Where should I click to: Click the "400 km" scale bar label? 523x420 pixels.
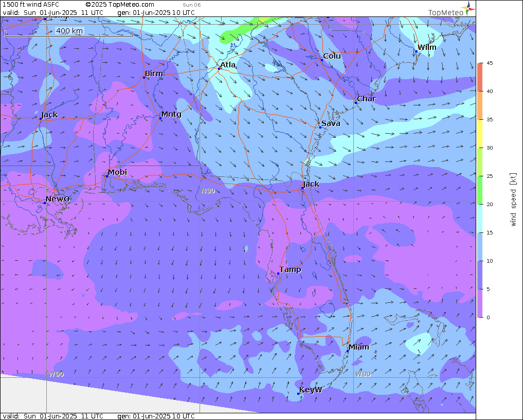tap(69, 31)
